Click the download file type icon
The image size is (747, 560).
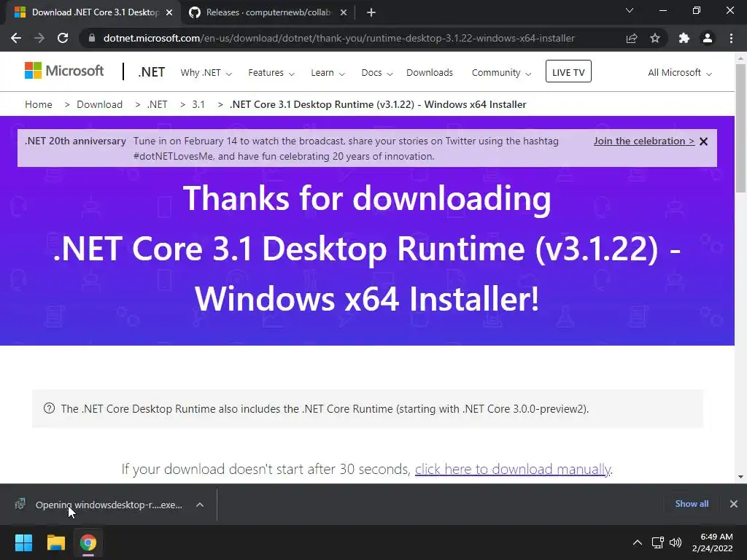[x=20, y=504]
